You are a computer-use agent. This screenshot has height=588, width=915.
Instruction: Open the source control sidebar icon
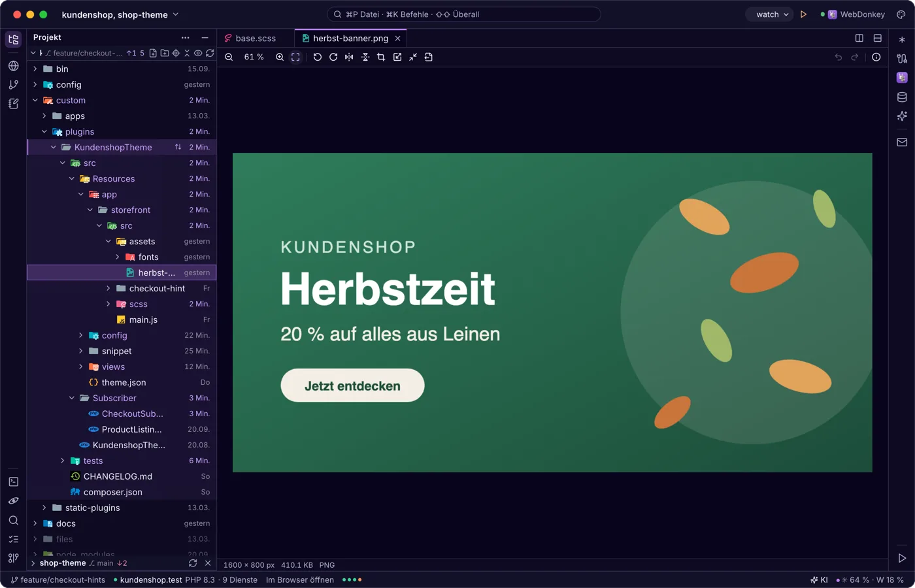(x=13, y=85)
